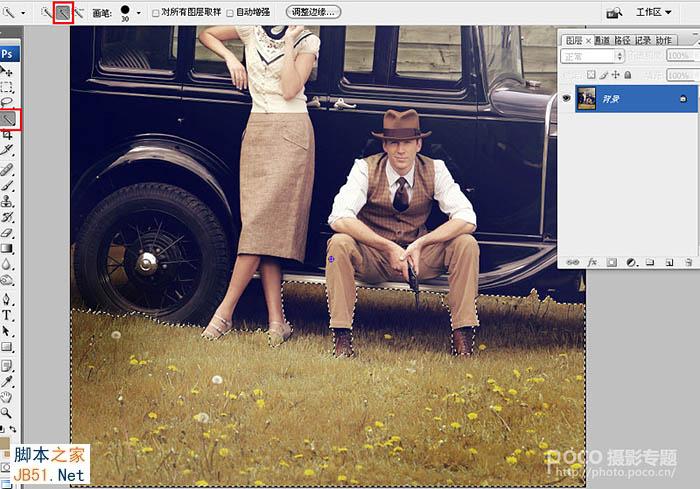Screen dimensions: 700x489
Task: Select the Eraser tool
Action: point(7,233)
